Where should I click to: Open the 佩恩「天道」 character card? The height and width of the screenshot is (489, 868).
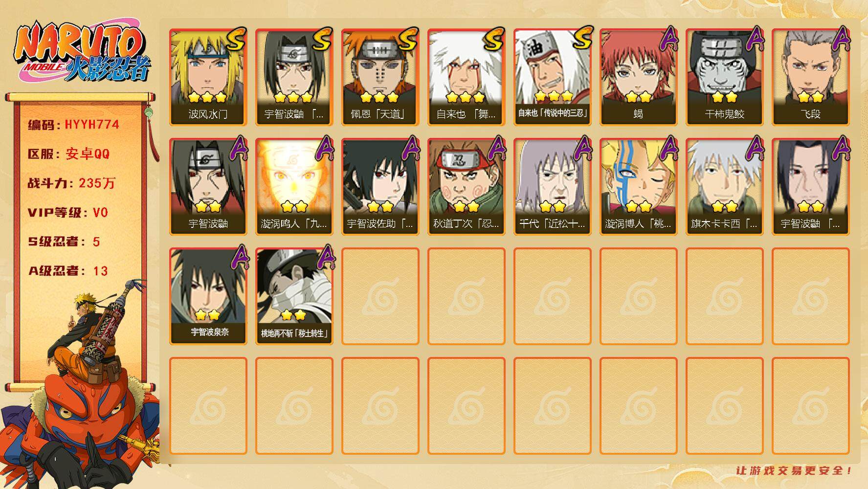pos(380,77)
